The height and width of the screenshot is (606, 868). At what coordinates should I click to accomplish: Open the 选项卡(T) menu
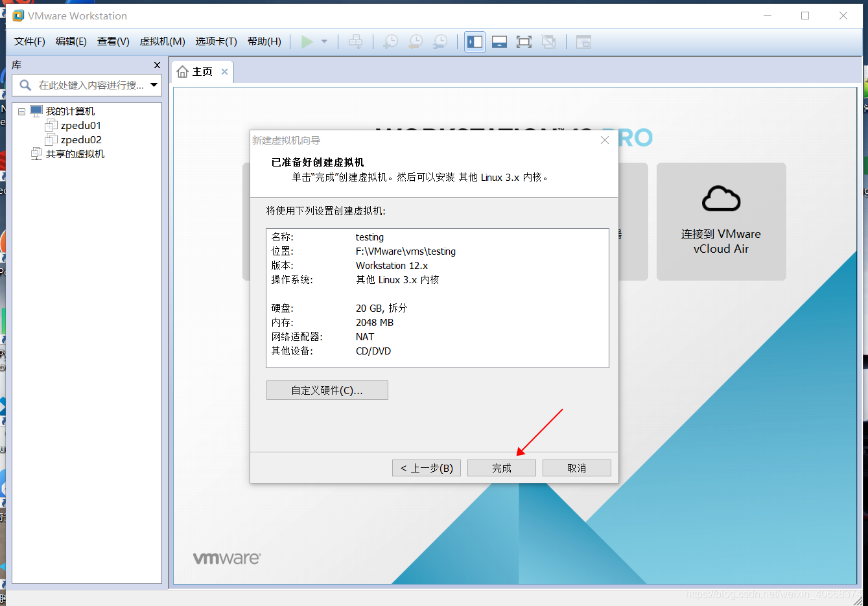tap(217, 41)
